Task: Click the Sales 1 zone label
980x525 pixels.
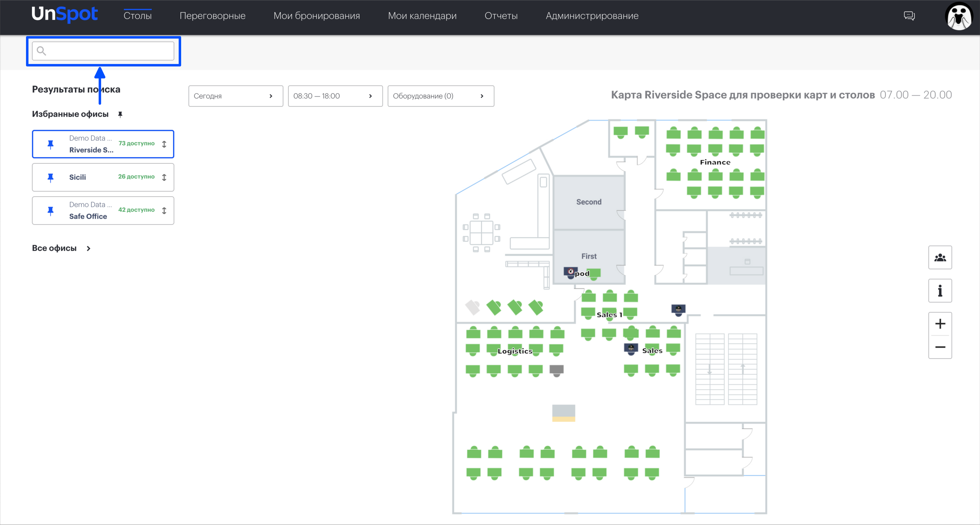Action: coord(610,315)
